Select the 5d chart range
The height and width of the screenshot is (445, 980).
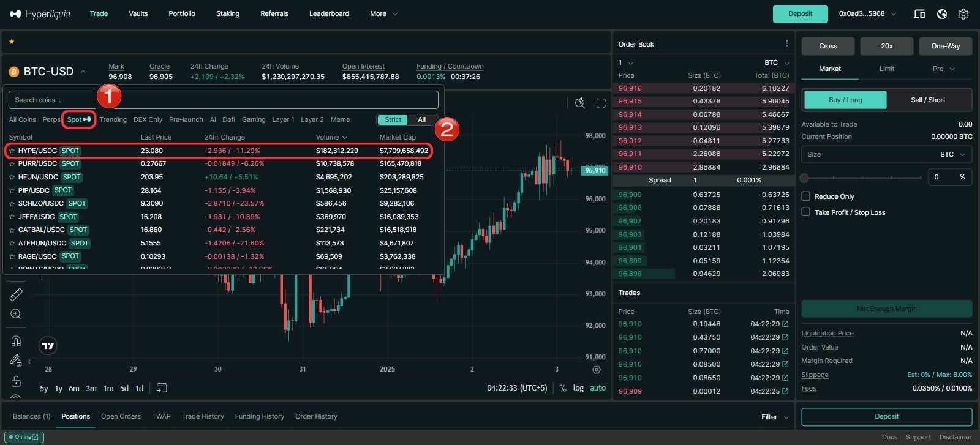click(x=124, y=388)
